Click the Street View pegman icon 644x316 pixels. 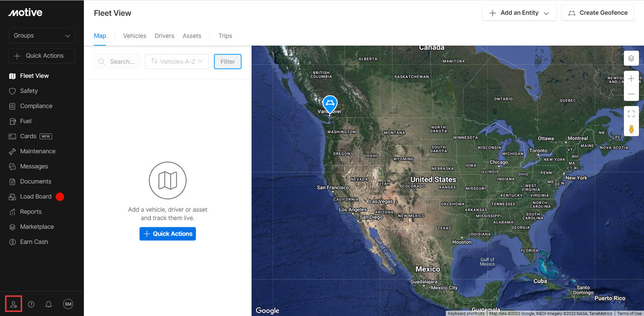(631, 129)
